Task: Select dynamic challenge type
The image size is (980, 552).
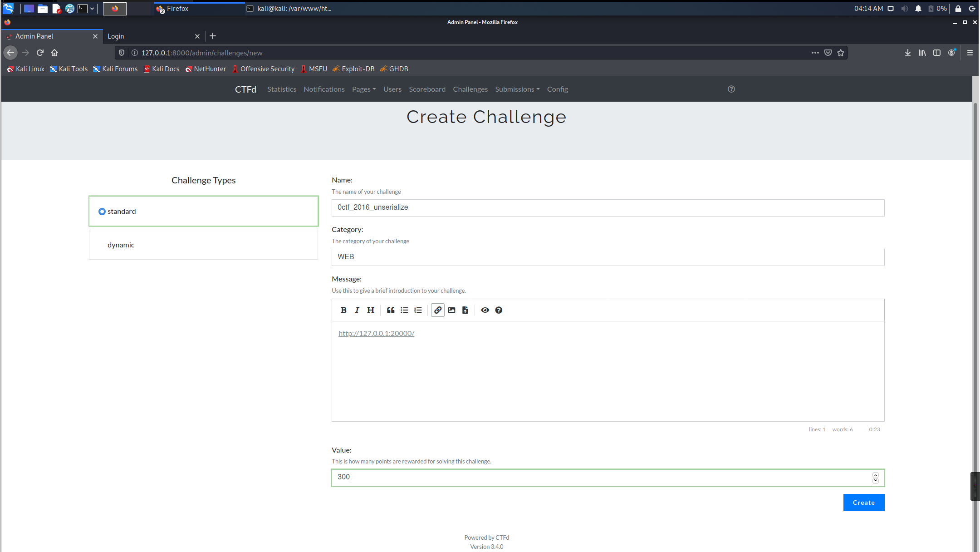Action: pos(203,245)
